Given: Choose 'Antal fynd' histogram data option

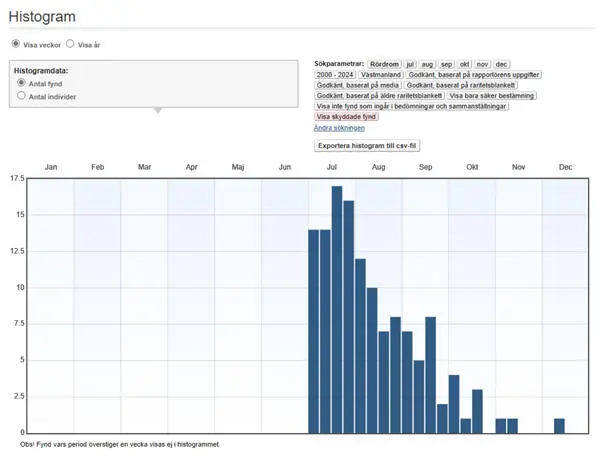Looking at the screenshot, I should tap(22, 84).
